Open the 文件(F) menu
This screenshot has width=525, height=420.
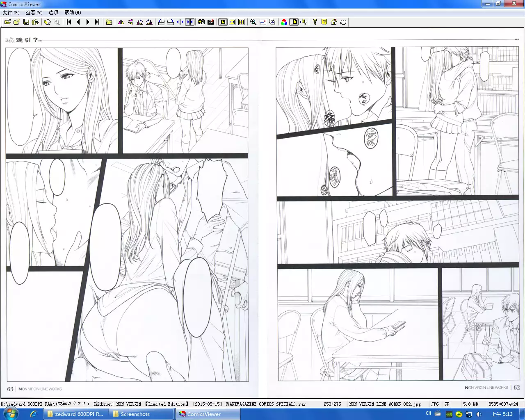11,13
